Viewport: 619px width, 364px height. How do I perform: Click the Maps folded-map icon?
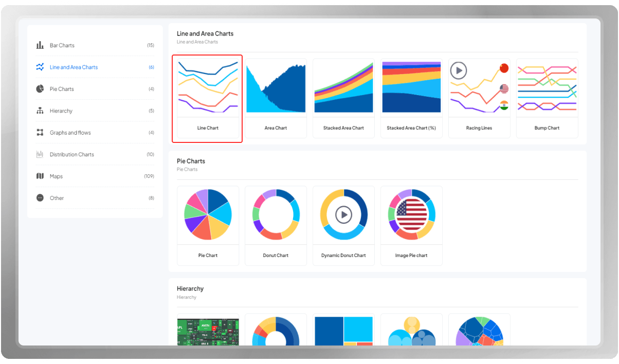point(40,176)
